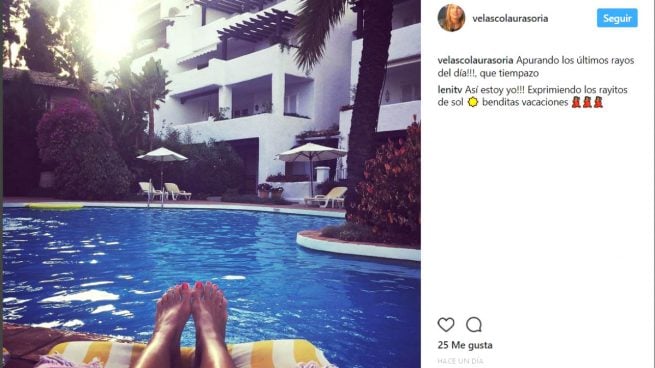Open comments via the speech bubble icon
This screenshot has height=368, width=655.
(474, 325)
